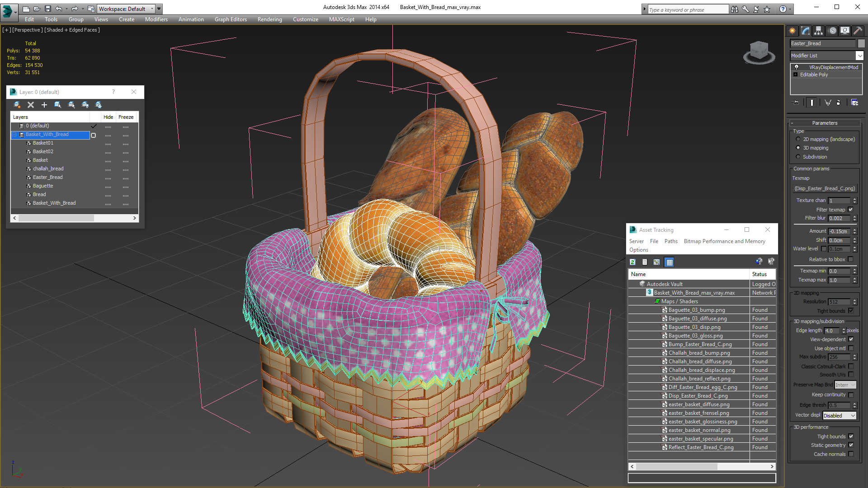Click Freeze All Layers snowflake icon
868x488 pixels.
pyautogui.click(x=99, y=105)
